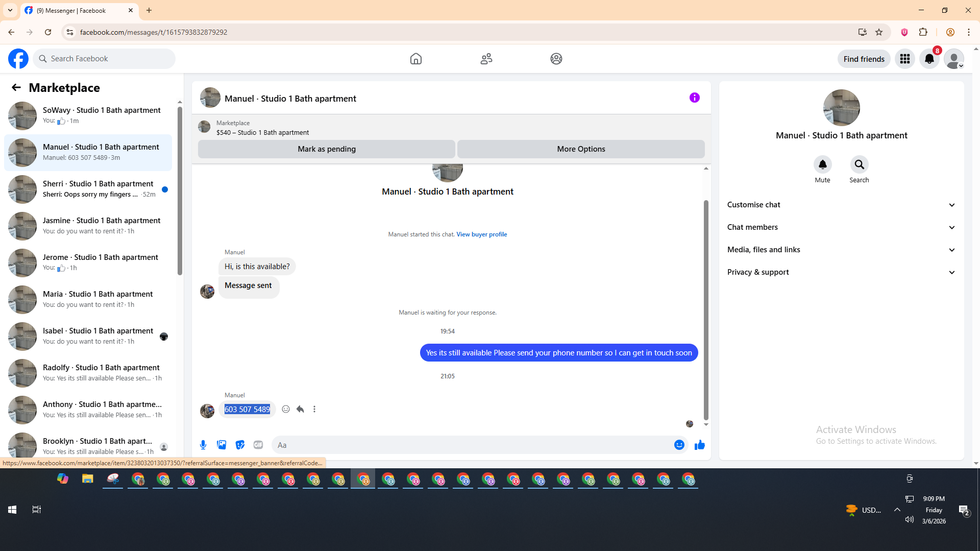Open Maria conversation
The image size is (980, 551).
88,299
